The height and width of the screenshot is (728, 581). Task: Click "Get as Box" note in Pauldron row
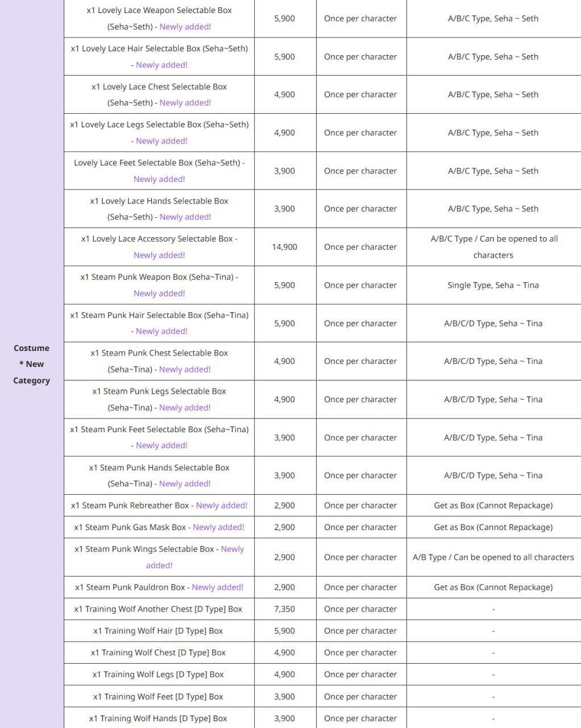(493, 588)
